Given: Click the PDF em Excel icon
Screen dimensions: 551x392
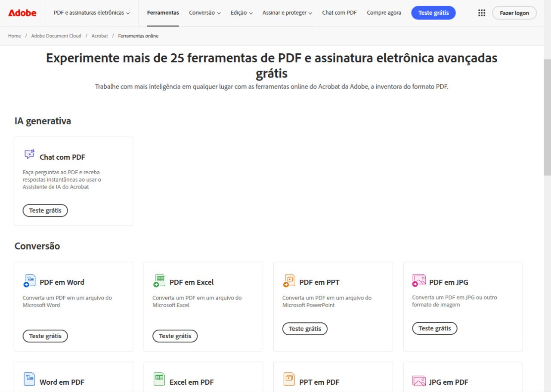Looking at the screenshot, I should tap(159, 281).
